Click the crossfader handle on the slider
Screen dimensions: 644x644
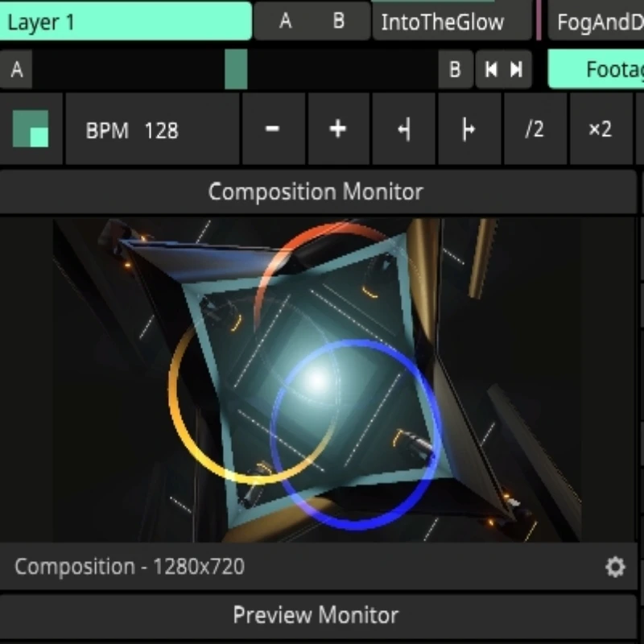click(236, 69)
